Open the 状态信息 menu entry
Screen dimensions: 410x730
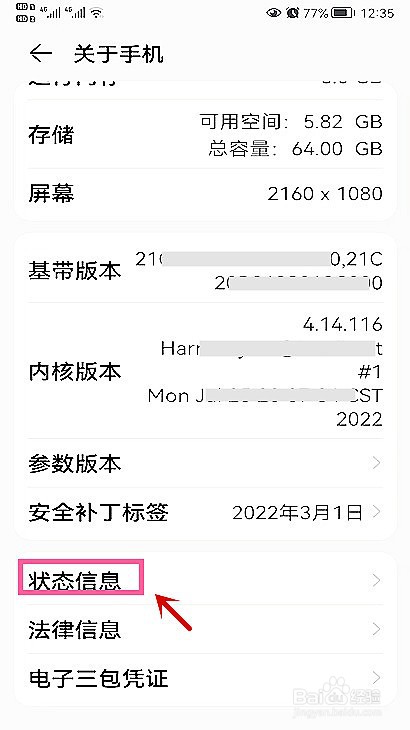(205, 581)
